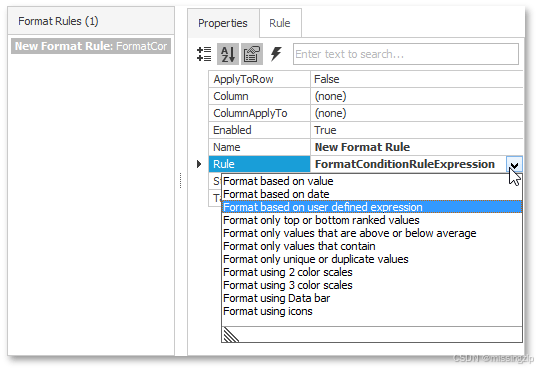This screenshot has width=538, height=370.
Task: Click the Events lightning bolt icon
Action: (276, 54)
